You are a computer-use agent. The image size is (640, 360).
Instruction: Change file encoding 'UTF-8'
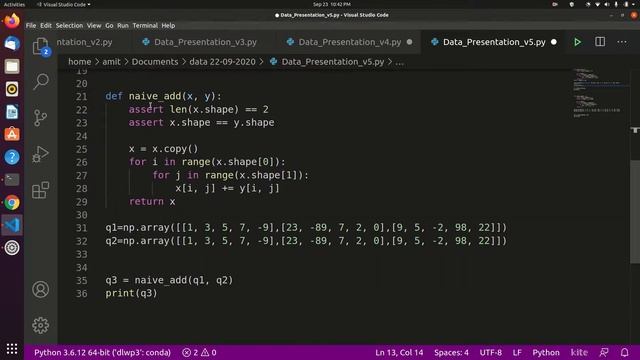(491, 352)
